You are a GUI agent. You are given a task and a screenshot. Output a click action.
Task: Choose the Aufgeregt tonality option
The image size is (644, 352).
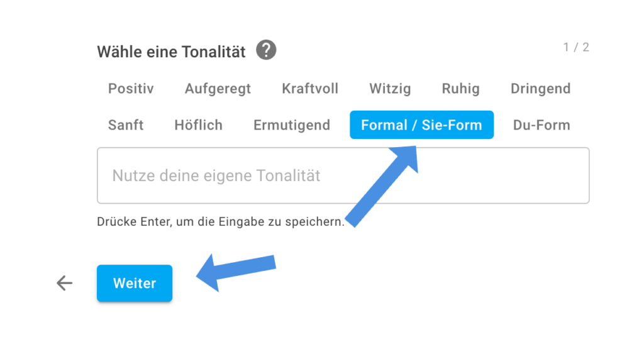pyautogui.click(x=218, y=89)
